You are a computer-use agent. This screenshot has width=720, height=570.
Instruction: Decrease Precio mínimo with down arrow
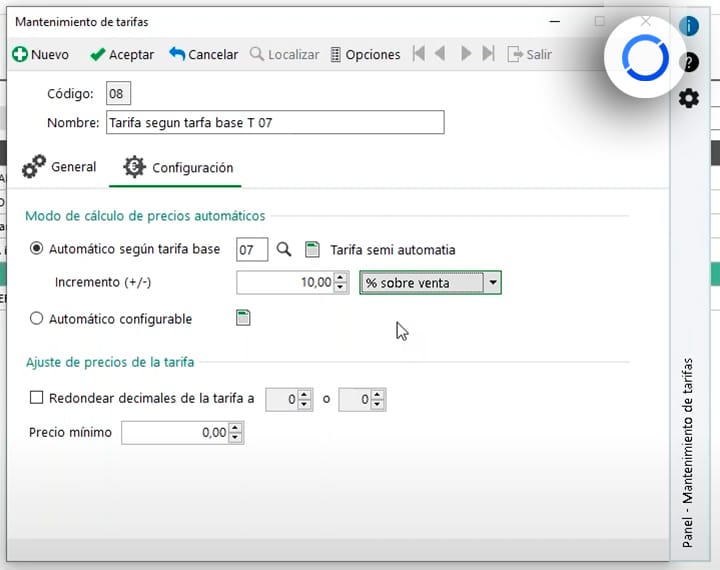(235, 437)
